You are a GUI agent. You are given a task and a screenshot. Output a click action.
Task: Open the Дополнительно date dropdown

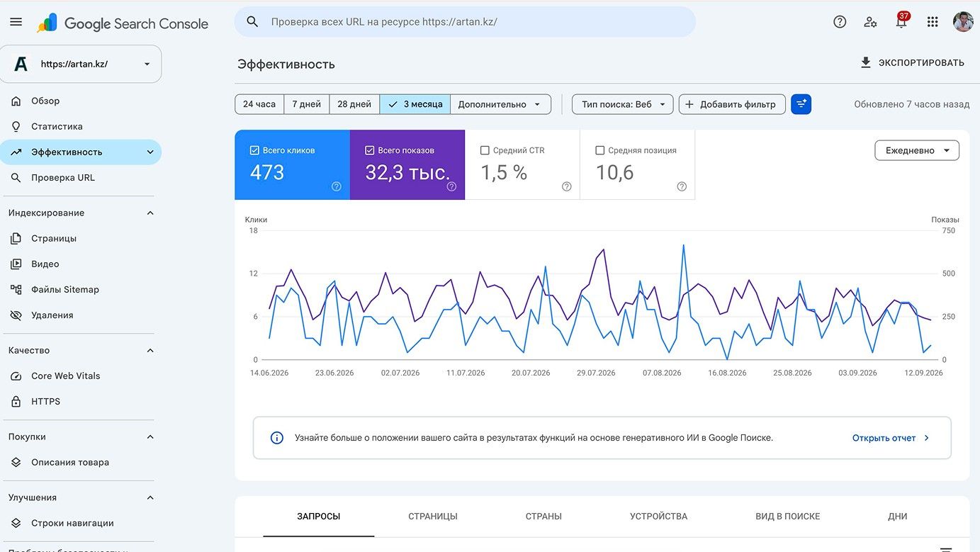pyautogui.click(x=501, y=104)
